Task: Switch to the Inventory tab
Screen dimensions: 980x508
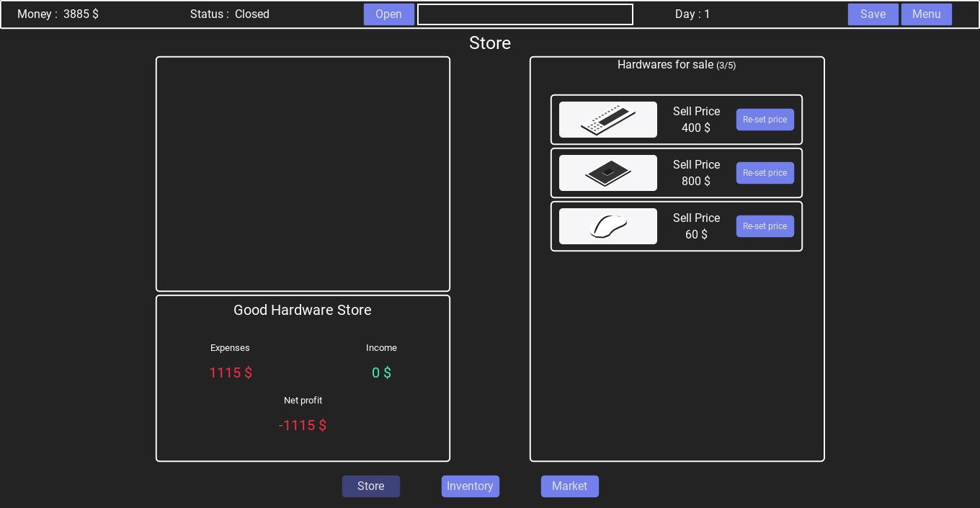Action: (x=470, y=486)
